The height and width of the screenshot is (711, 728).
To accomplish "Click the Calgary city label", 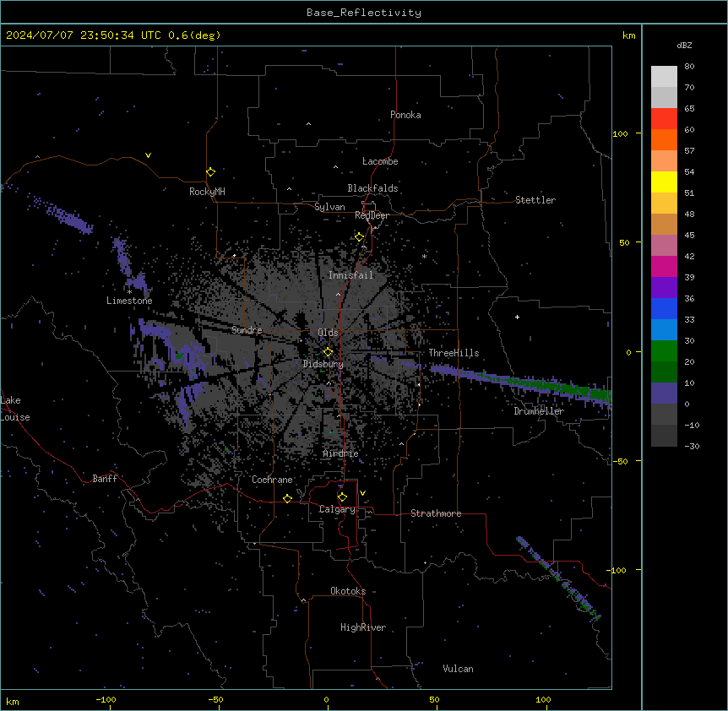I will point(337,509).
